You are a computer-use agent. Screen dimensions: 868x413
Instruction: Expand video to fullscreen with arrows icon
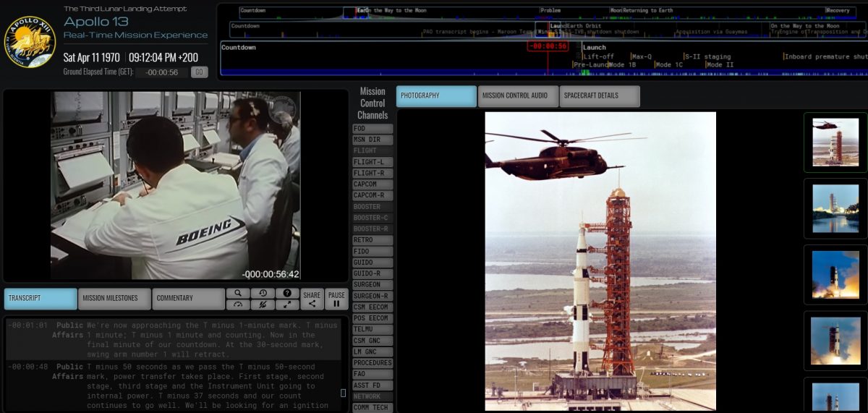287,305
